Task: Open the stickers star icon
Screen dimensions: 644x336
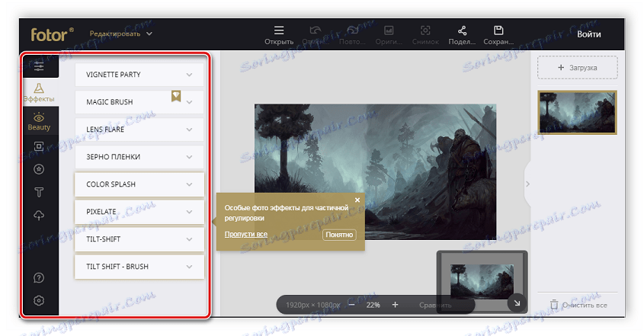Action: click(39, 169)
